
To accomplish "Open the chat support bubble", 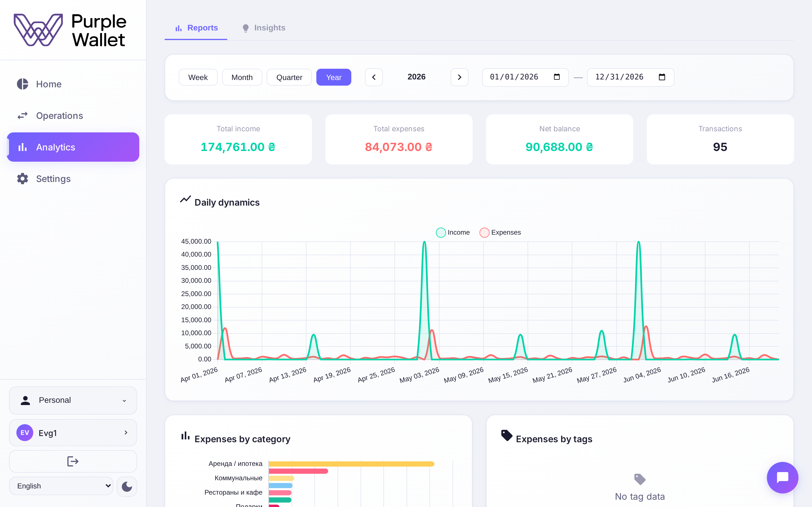I will click(x=782, y=477).
